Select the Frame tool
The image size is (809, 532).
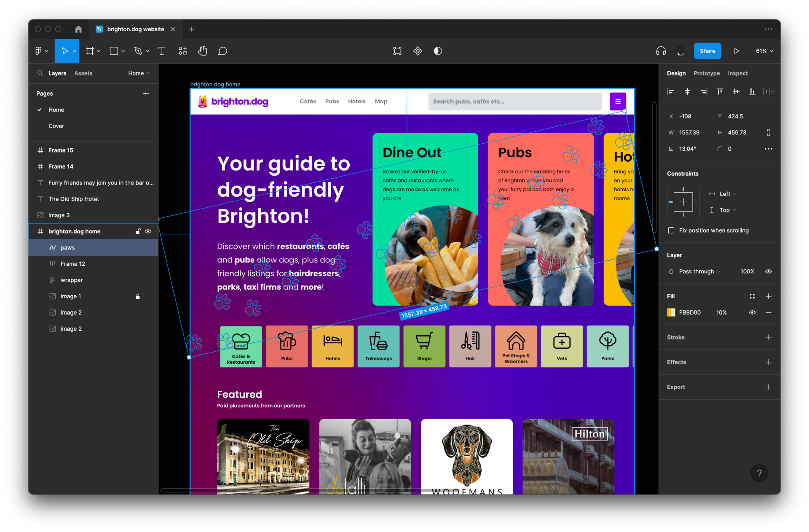point(90,51)
